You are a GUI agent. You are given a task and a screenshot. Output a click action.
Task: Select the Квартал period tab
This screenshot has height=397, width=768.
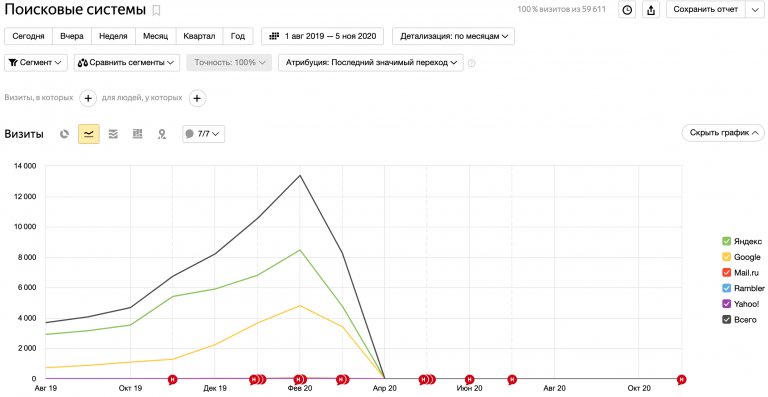(199, 36)
